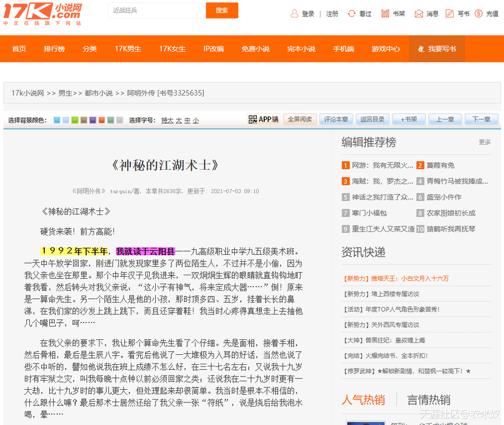Image resolution: width=504 pixels, height=425 pixels.
Task: Open recommended book 猿鹤听我再抚琴
Action: [451, 229]
